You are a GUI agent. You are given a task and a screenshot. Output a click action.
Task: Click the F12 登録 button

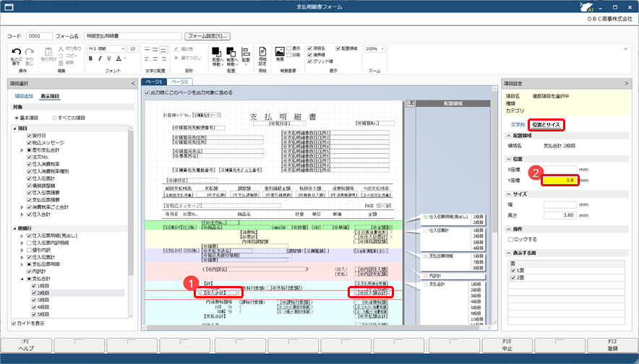coord(612,345)
